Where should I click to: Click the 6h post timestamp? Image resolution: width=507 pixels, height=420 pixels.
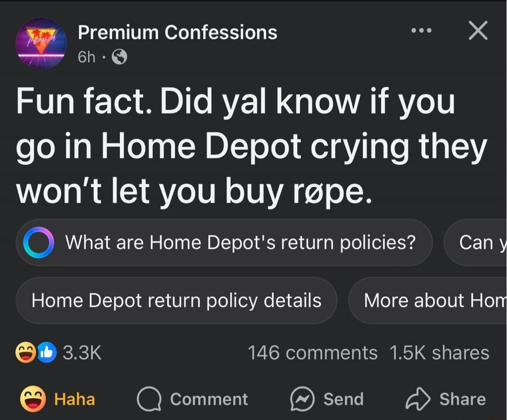87,57
